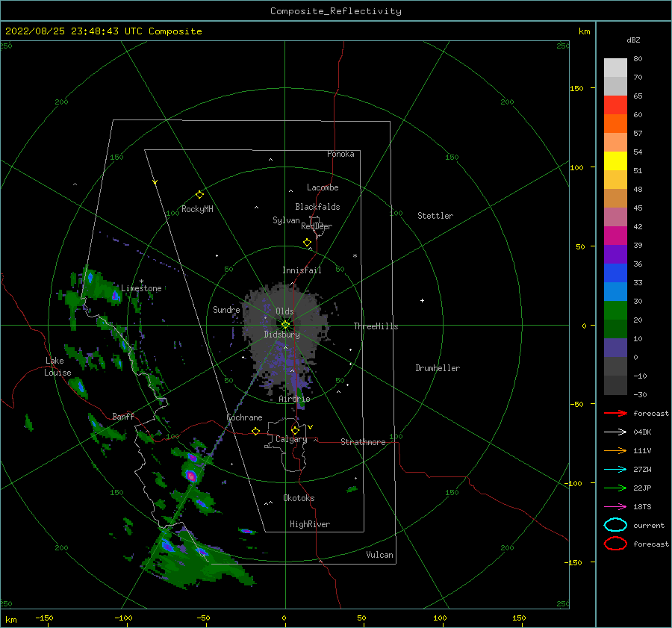Viewport: 672px width, 628px height.
Task: Select the blue 33-36 dBZ color swatch
Action: pos(615,273)
